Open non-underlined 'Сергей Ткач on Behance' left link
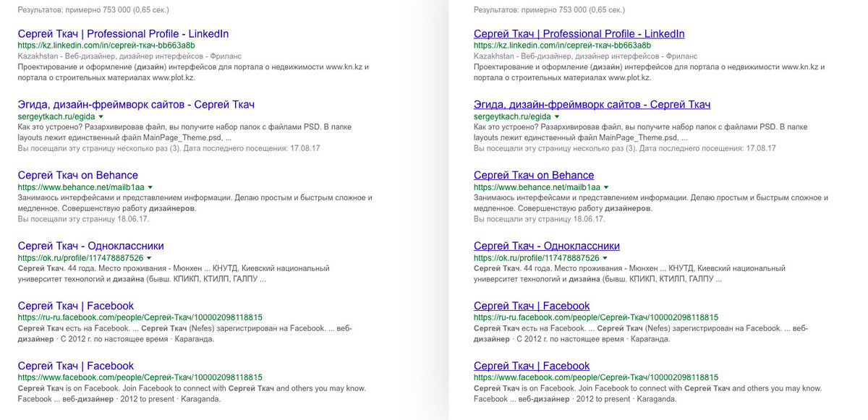 coord(78,176)
